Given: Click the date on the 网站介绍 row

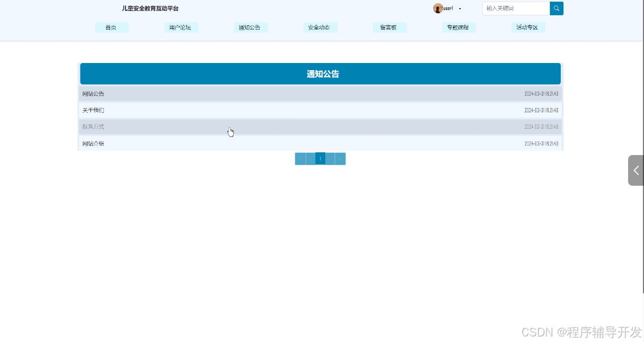Looking at the screenshot, I should [x=541, y=144].
